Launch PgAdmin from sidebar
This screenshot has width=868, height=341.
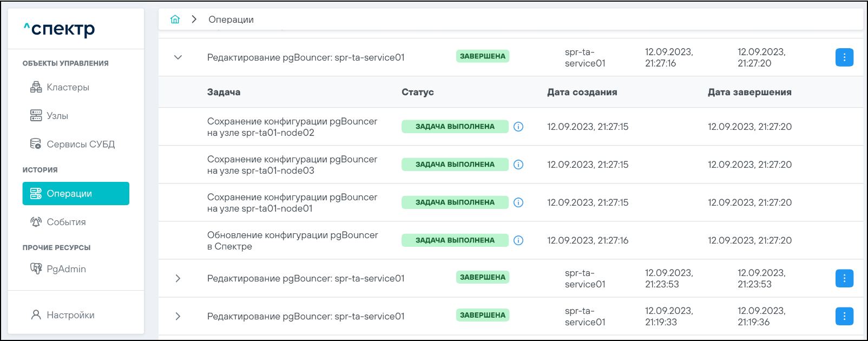tap(66, 269)
